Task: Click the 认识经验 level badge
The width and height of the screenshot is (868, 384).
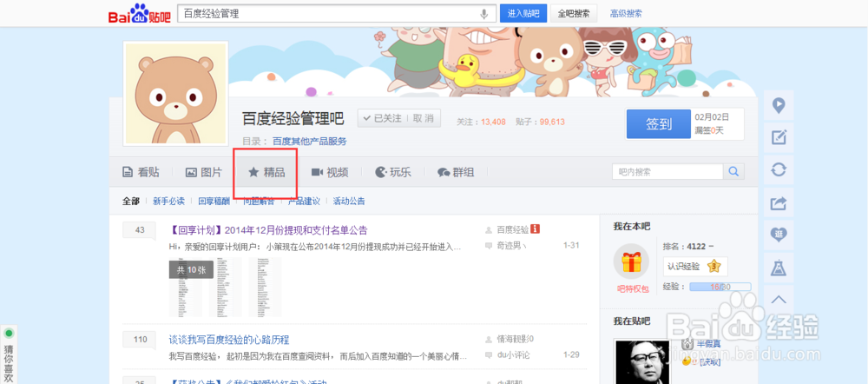Action: [x=695, y=267]
